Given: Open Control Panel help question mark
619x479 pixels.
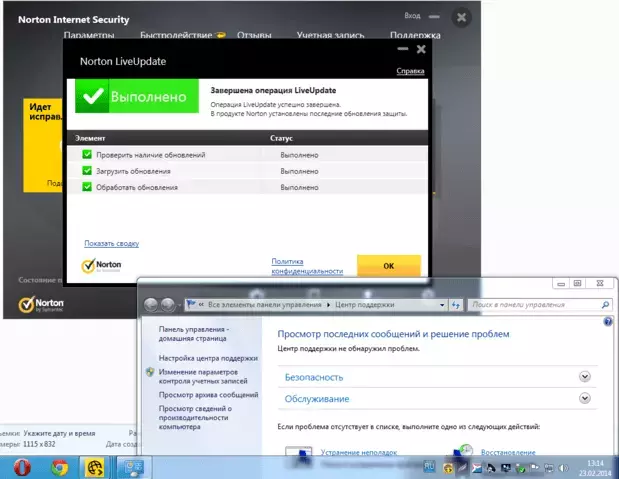Looking at the screenshot, I should pyautogui.click(x=608, y=322).
